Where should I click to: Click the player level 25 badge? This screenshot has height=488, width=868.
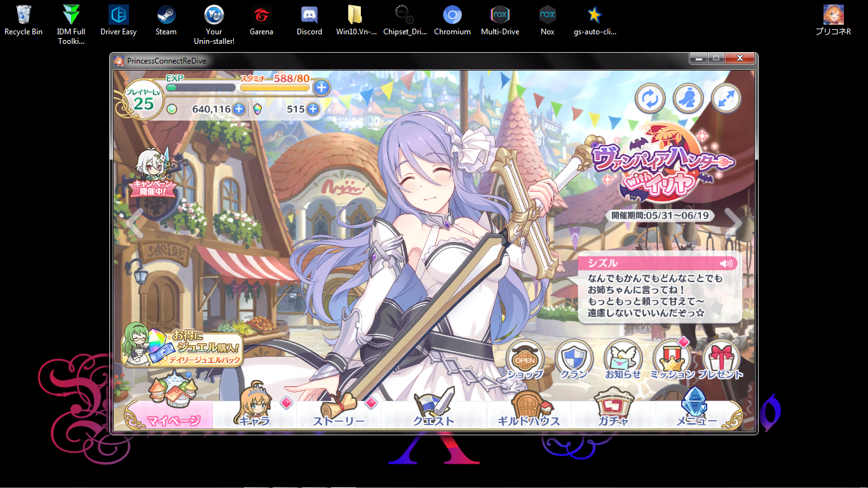[x=144, y=98]
